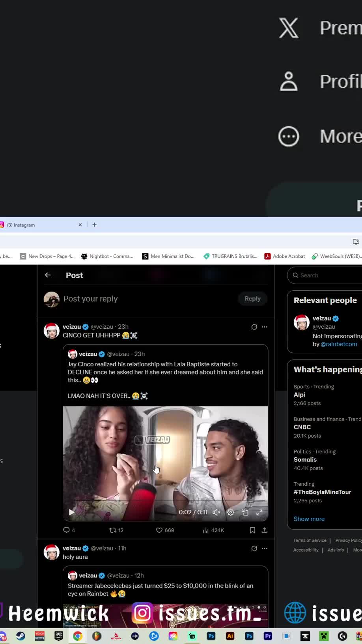Open the New Drops – Page 4 bookmark
362x644 pixels.
47,256
